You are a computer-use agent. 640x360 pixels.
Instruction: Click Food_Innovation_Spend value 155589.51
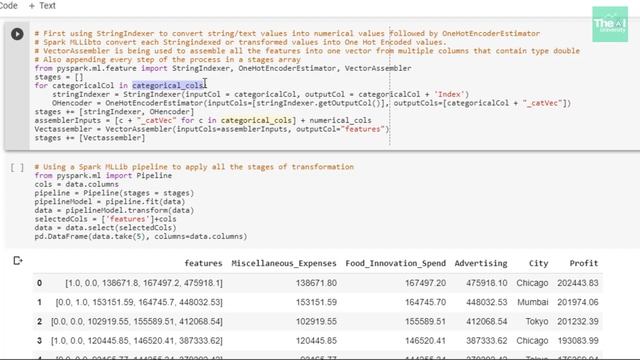(425, 321)
